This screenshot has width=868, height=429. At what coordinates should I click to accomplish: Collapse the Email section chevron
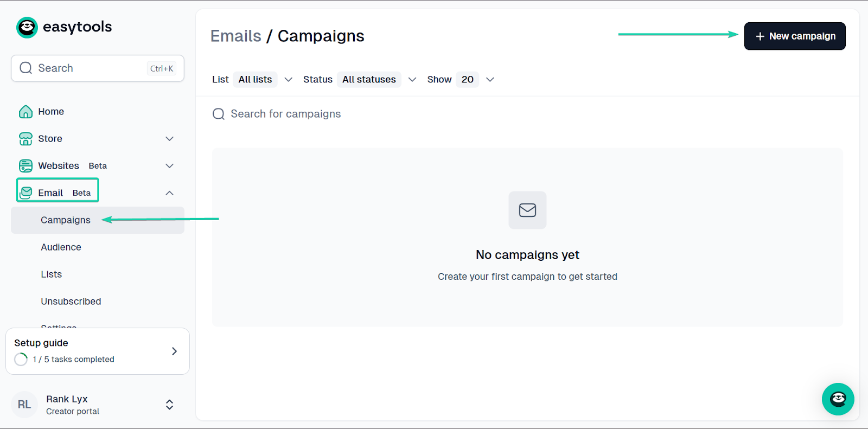pos(169,193)
